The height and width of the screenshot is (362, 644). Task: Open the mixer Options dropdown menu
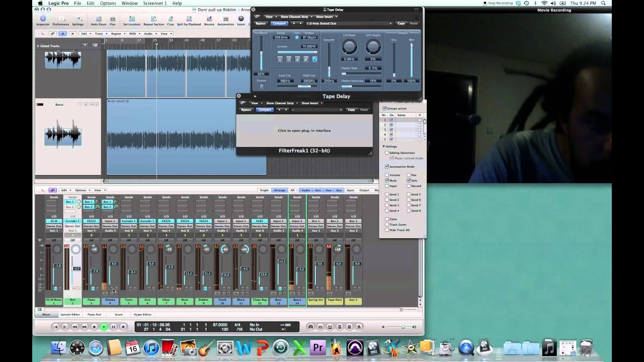coord(82,190)
